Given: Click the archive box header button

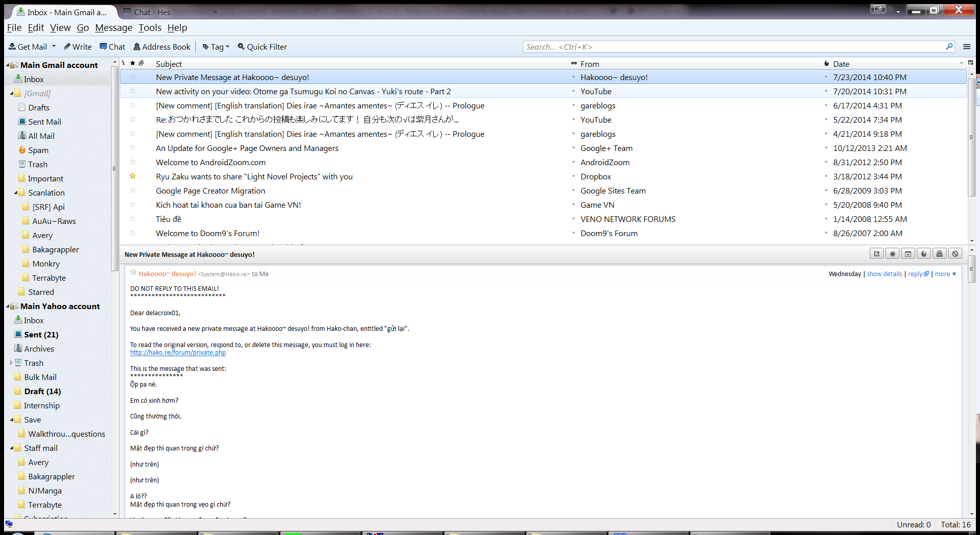Looking at the screenshot, I should pos(908,254).
